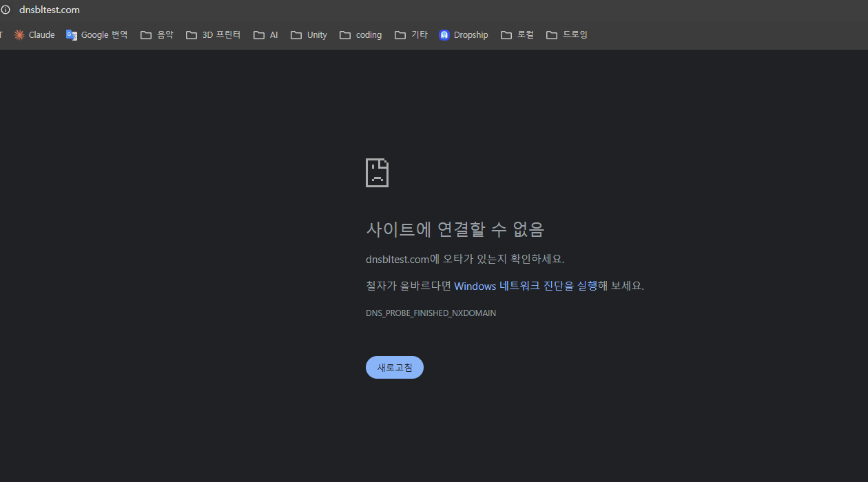Expand the AI bookmark folder

[266, 35]
